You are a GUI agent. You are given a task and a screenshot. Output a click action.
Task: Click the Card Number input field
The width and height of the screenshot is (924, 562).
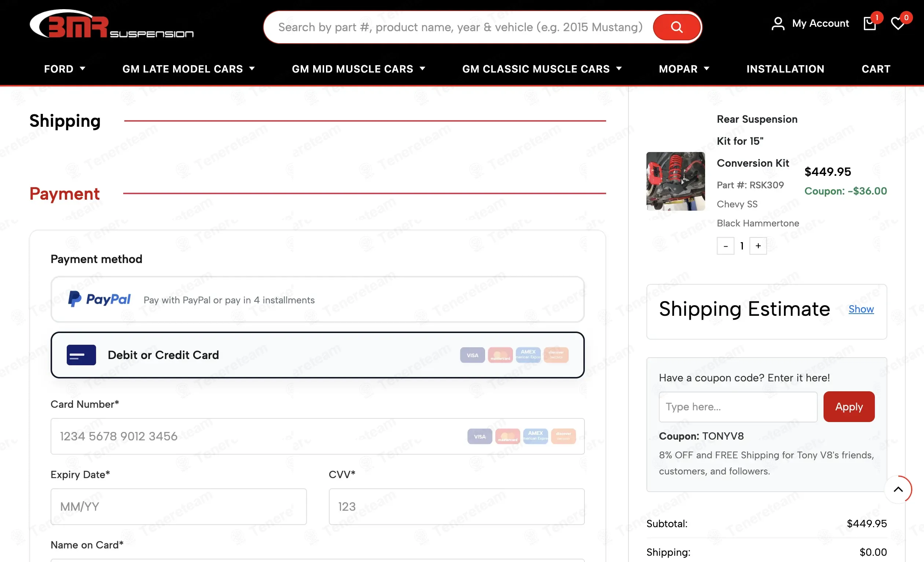[318, 436]
